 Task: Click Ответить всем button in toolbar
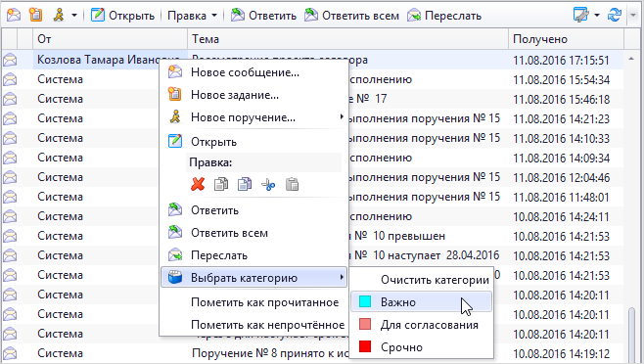click(351, 16)
